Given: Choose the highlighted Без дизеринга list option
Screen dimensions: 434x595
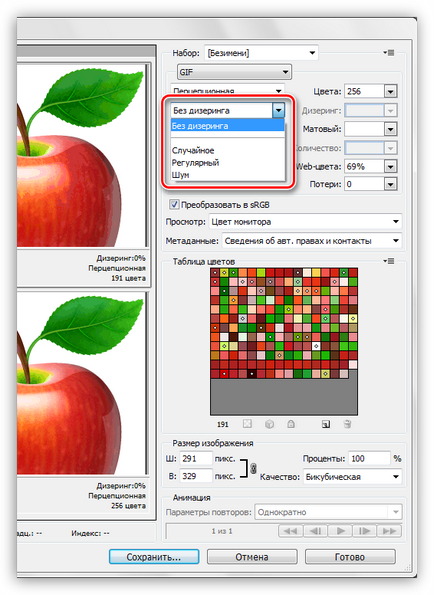Looking at the screenshot, I should coord(227,126).
